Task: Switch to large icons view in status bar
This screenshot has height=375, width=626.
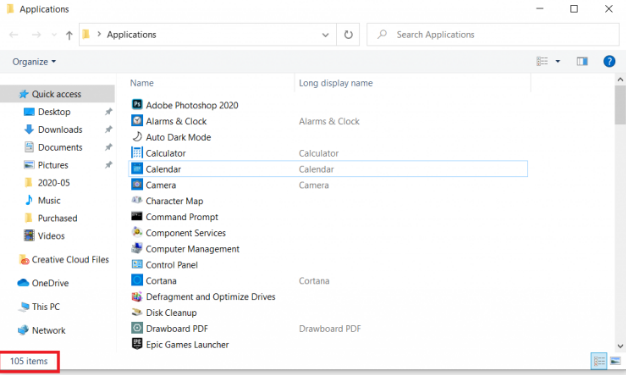Action: click(615, 361)
